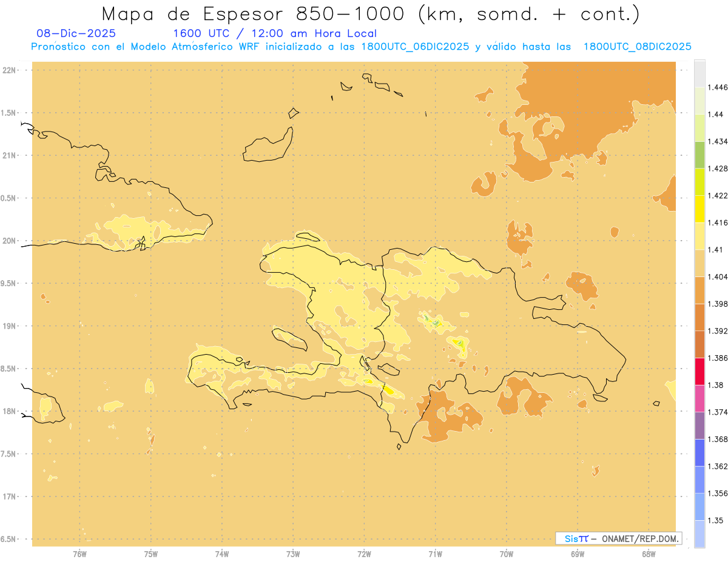Click the legend value '1.386'
The height and width of the screenshot is (562, 728).
pyautogui.click(x=718, y=358)
